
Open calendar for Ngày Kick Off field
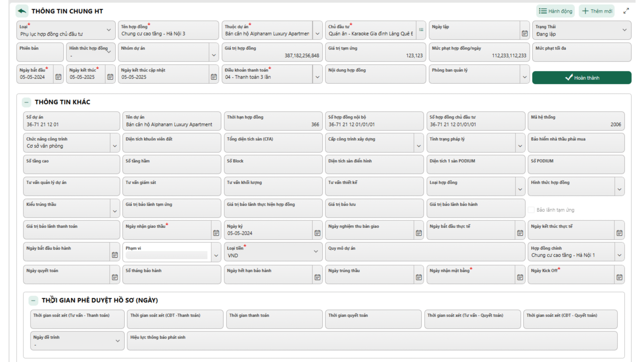click(x=619, y=277)
